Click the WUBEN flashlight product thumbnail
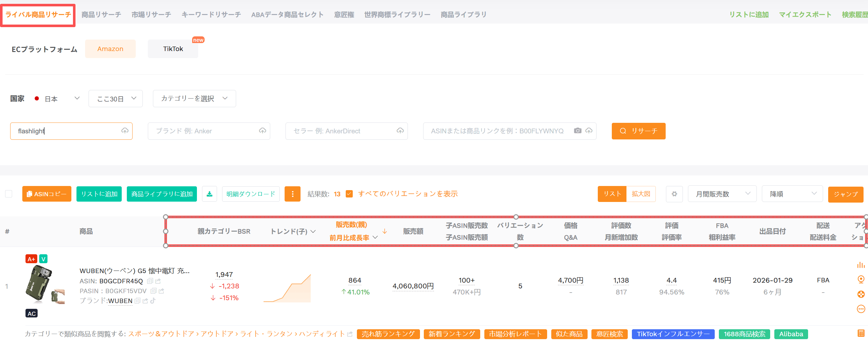Viewport: 868px width, 342px height. point(45,285)
